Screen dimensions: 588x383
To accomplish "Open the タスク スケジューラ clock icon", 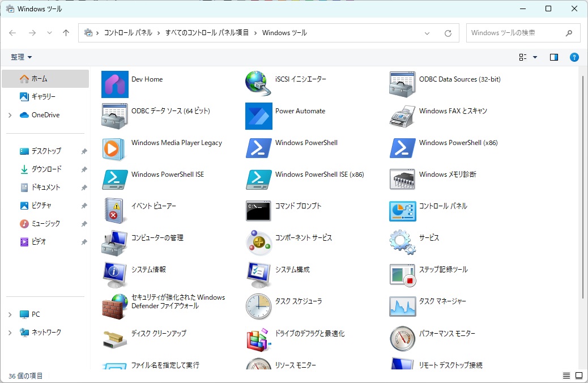I will [258, 307].
